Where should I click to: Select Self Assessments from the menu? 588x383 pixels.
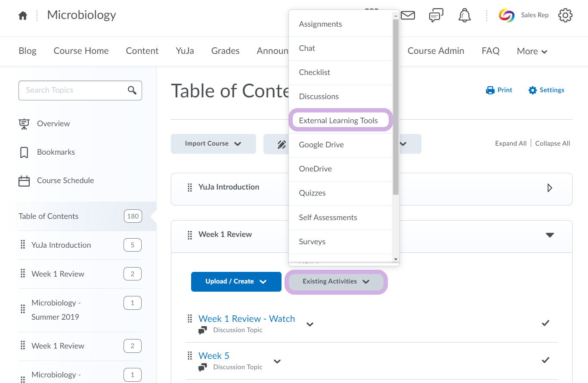point(340,218)
